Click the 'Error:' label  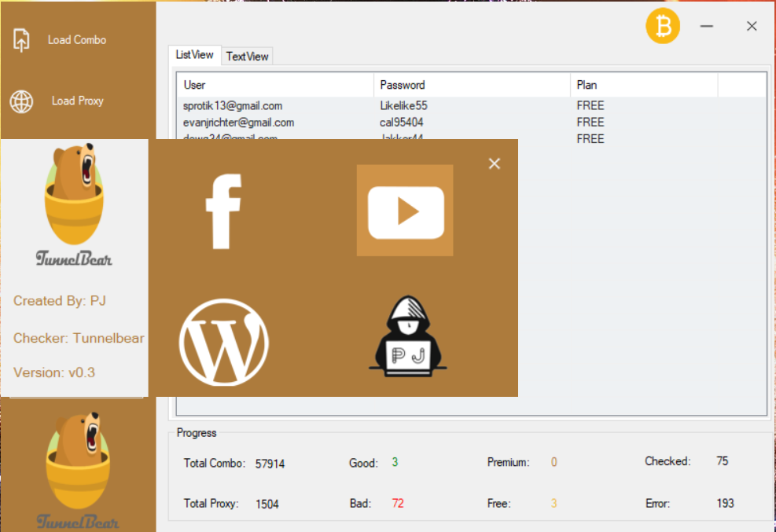[658, 504]
